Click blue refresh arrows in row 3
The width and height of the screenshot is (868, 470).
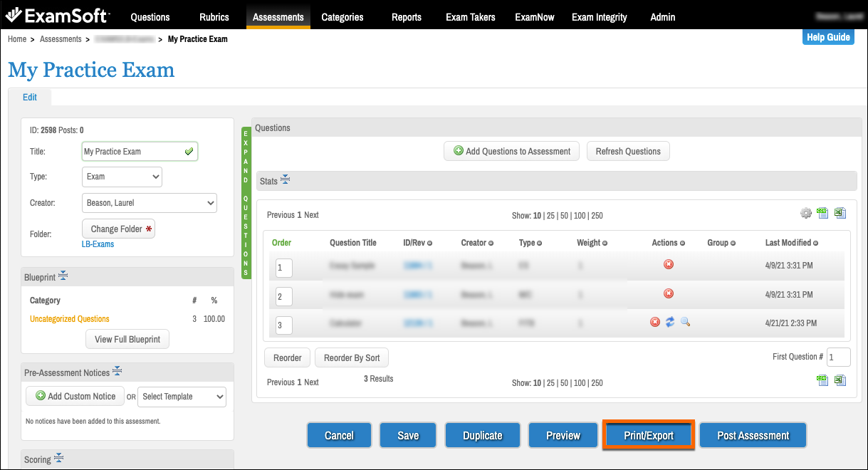[670, 323]
